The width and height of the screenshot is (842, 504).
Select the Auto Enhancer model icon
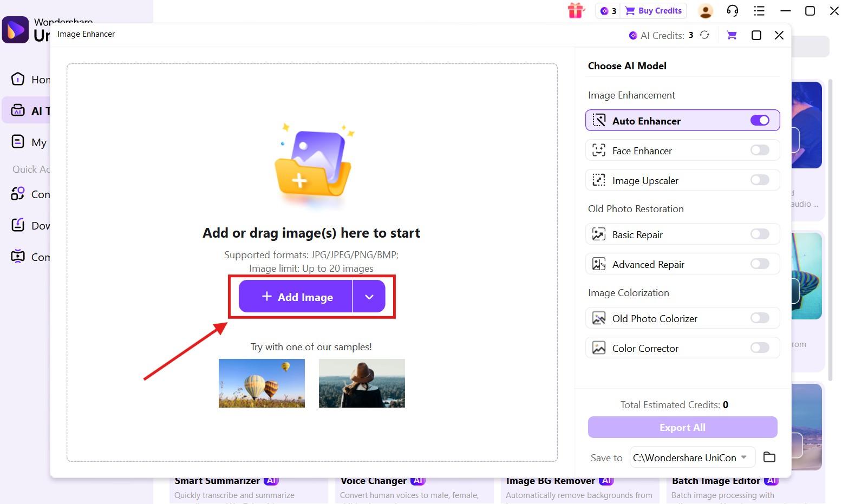(599, 120)
